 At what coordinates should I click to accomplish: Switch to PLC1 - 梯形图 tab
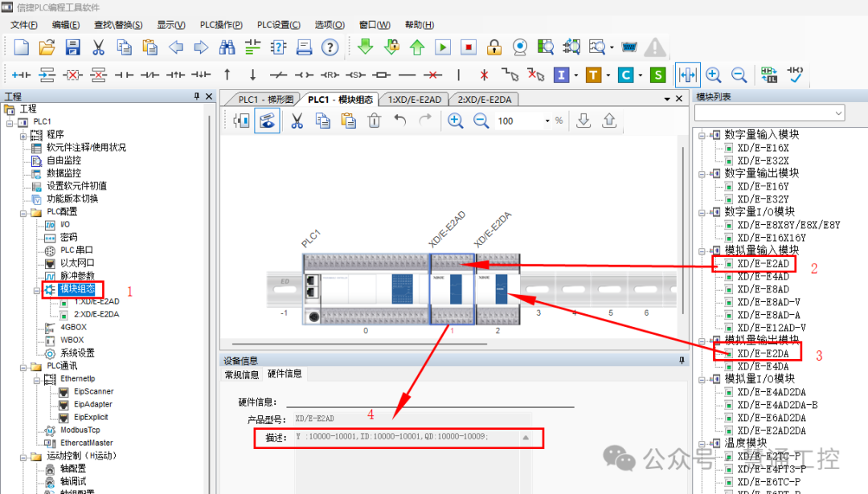[265, 100]
